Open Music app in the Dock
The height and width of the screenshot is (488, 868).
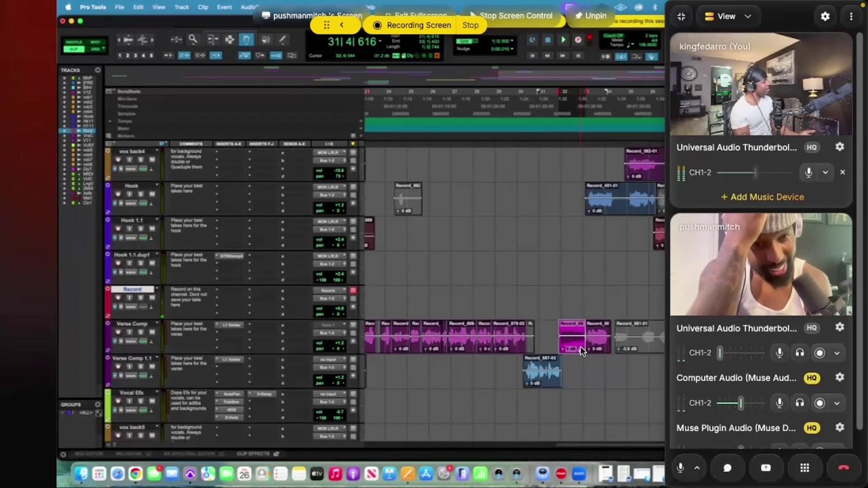(334, 474)
